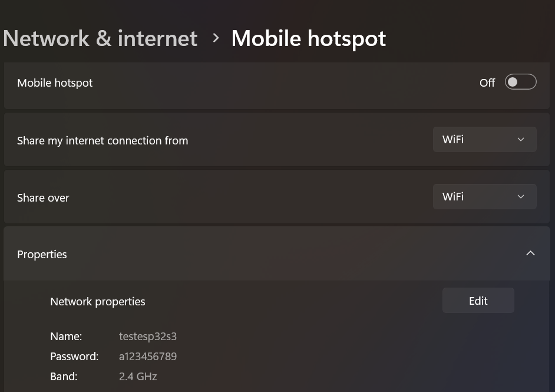Click the Name: field label
This screenshot has width=555, height=392.
66,337
